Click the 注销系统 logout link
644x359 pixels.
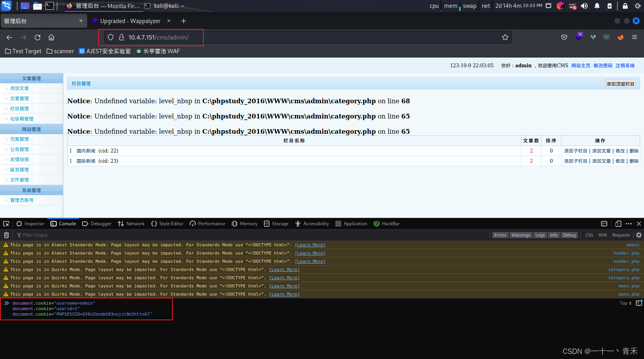tap(625, 66)
